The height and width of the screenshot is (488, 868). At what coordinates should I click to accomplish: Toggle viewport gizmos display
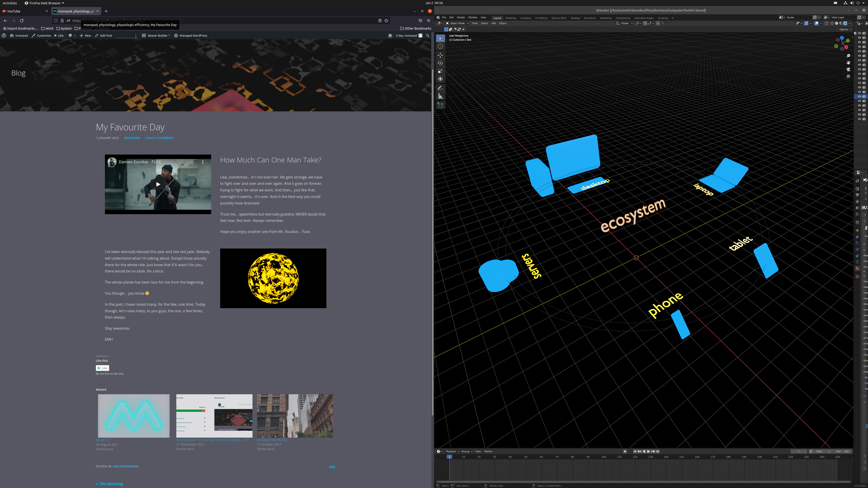click(806, 23)
